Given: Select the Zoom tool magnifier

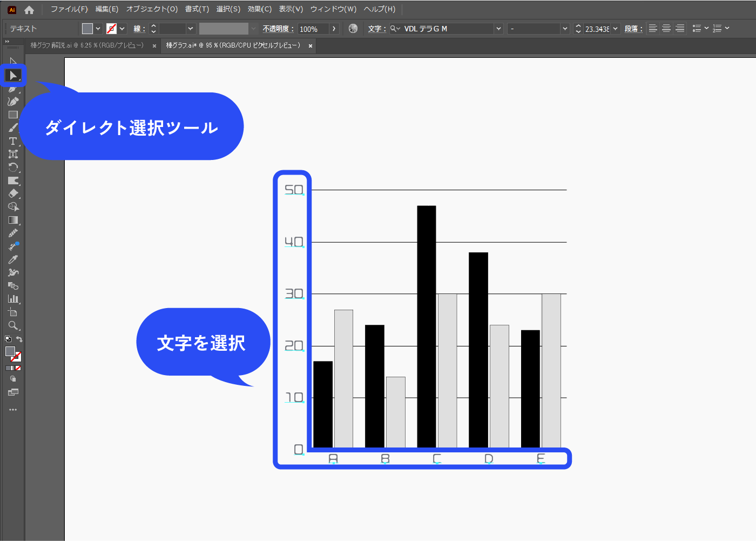Looking at the screenshot, I should click(13, 325).
